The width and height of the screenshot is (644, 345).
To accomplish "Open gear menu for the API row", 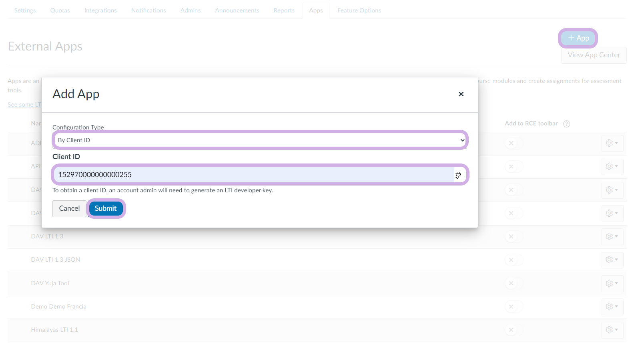I will point(612,167).
